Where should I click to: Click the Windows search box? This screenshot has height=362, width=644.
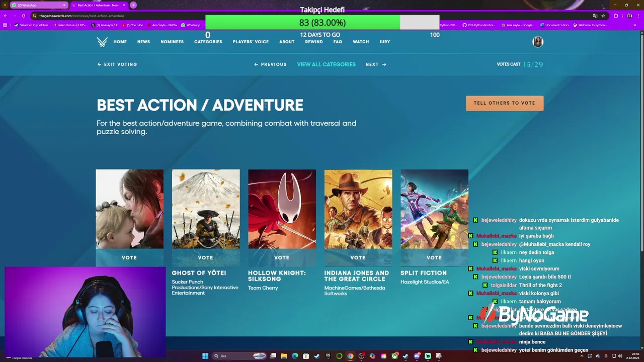[239, 356]
